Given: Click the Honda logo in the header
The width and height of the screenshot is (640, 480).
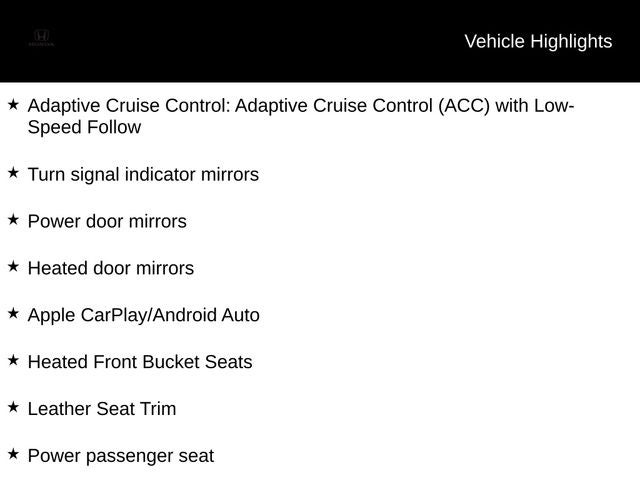Looking at the screenshot, I should 41,38.
